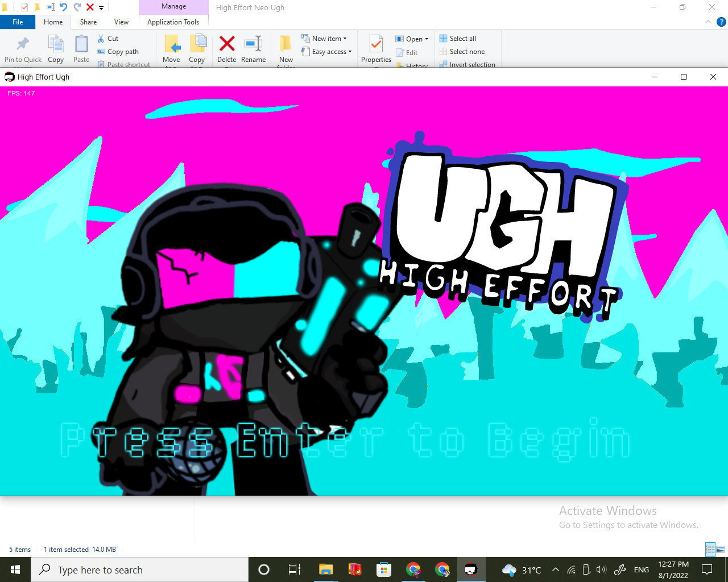
Task: Open the Application Tools Manage tab
Action: (173, 6)
